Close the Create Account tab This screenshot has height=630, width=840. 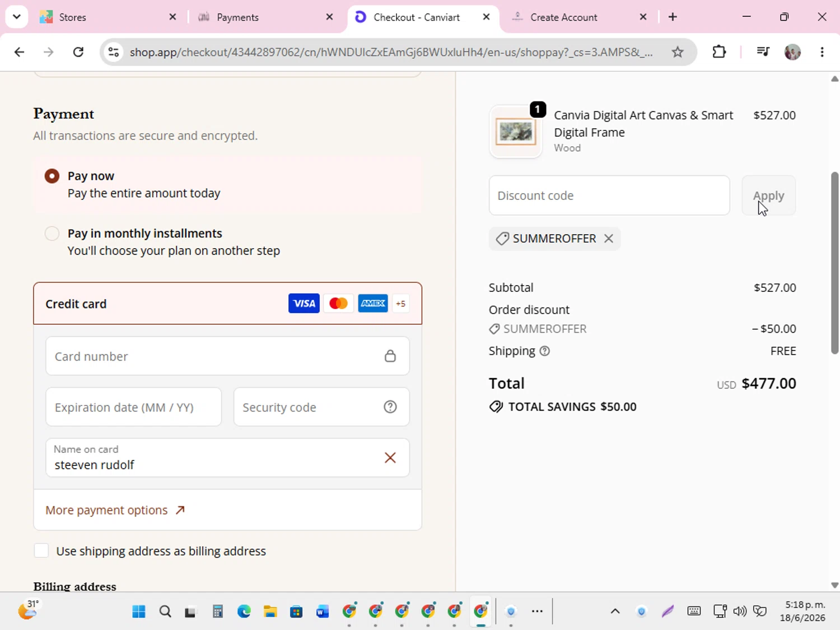click(x=643, y=17)
